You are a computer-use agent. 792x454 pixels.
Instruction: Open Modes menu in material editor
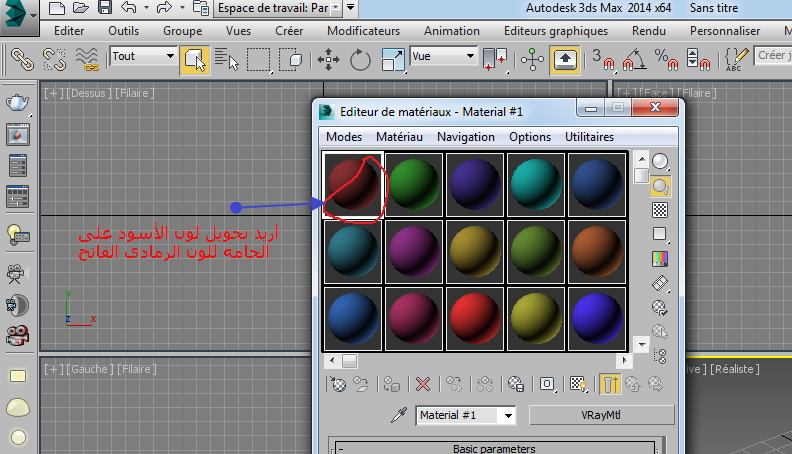point(344,137)
